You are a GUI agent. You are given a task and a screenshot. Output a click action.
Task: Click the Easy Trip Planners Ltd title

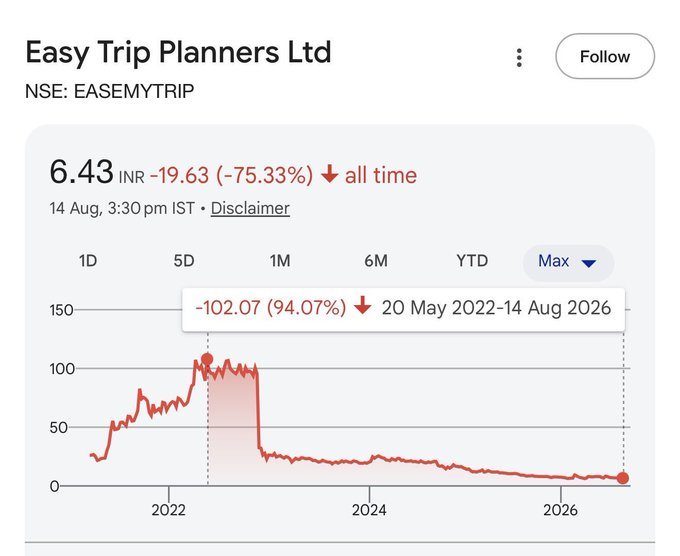(178, 52)
